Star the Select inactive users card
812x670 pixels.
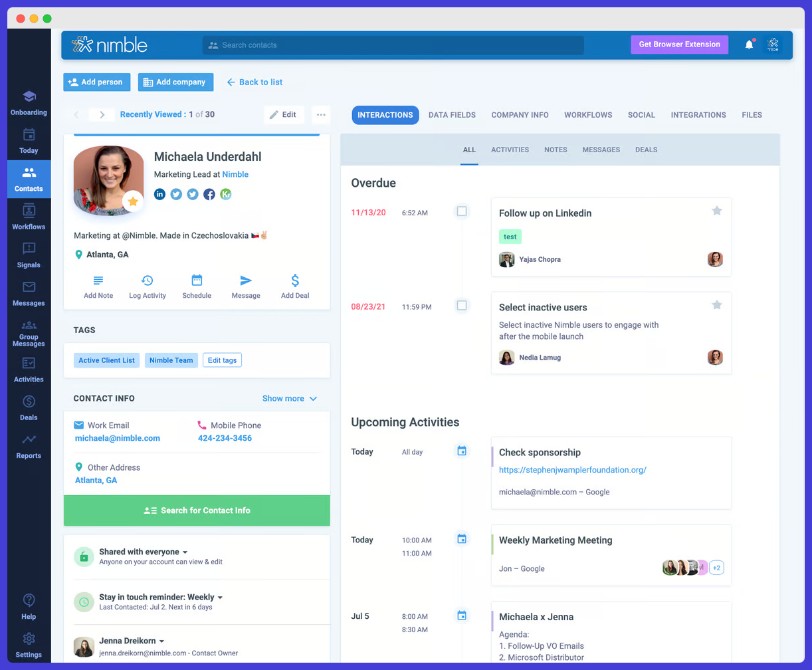click(717, 304)
